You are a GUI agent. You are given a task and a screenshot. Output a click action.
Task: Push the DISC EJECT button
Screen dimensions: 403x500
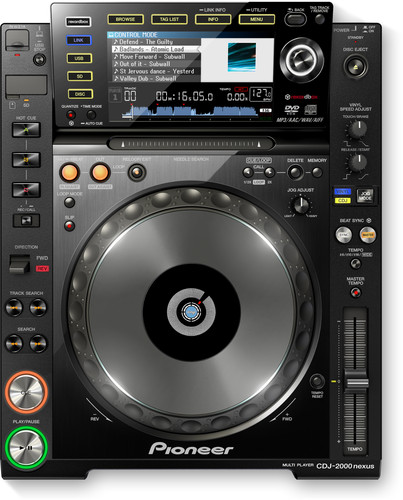coord(356,67)
